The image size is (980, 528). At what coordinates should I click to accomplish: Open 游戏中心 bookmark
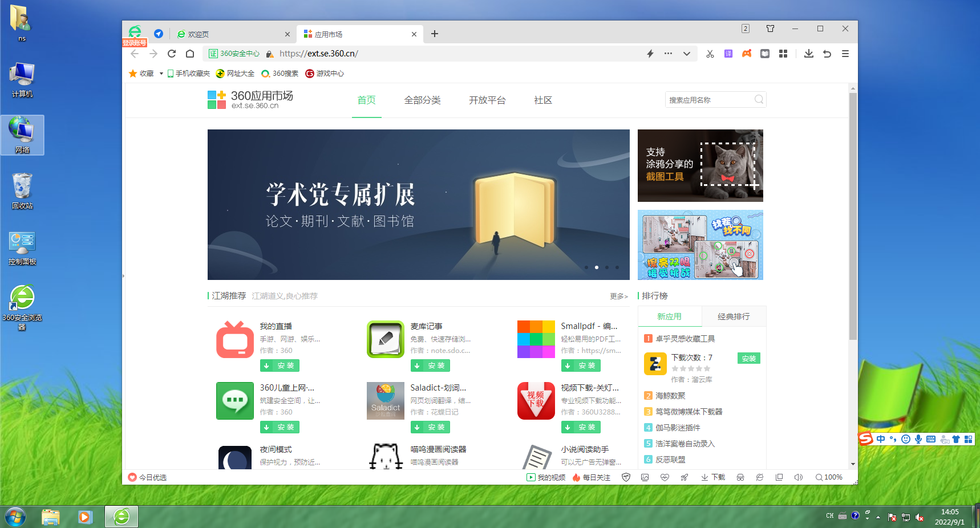pyautogui.click(x=325, y=74)
